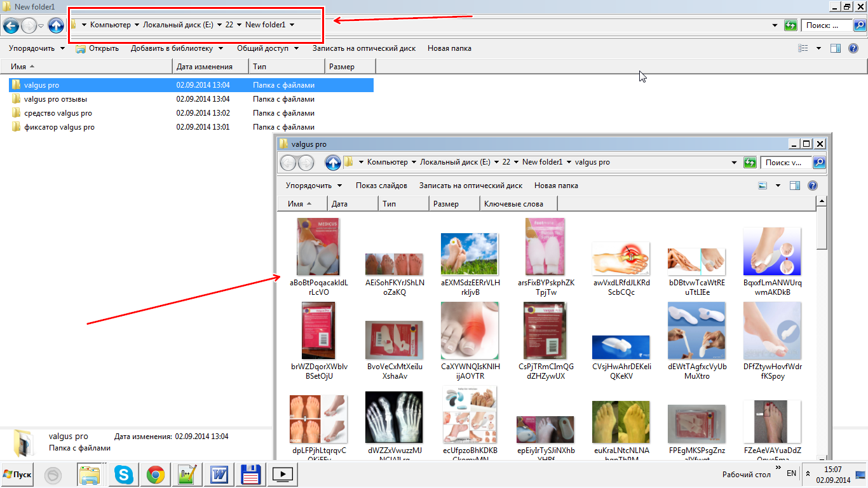Go back in the valgus pro window
This screenshot has width=868, height=488.
point(288,163)
